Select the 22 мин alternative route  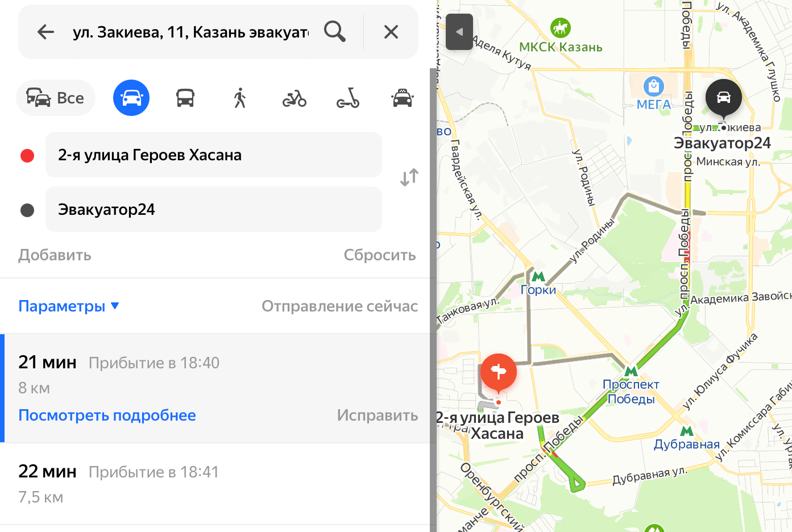pos(215,484)
